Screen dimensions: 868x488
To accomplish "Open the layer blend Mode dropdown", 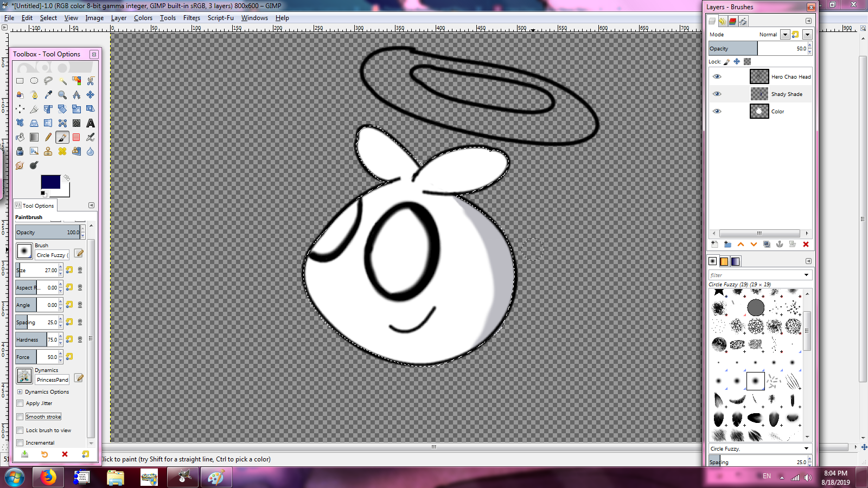I will tap(785, 34).
